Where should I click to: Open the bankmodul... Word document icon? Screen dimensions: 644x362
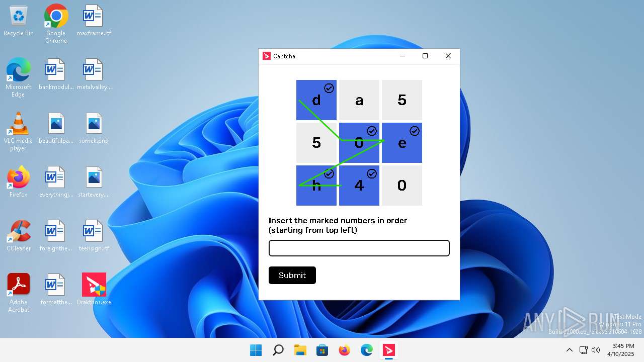point(56,75)
